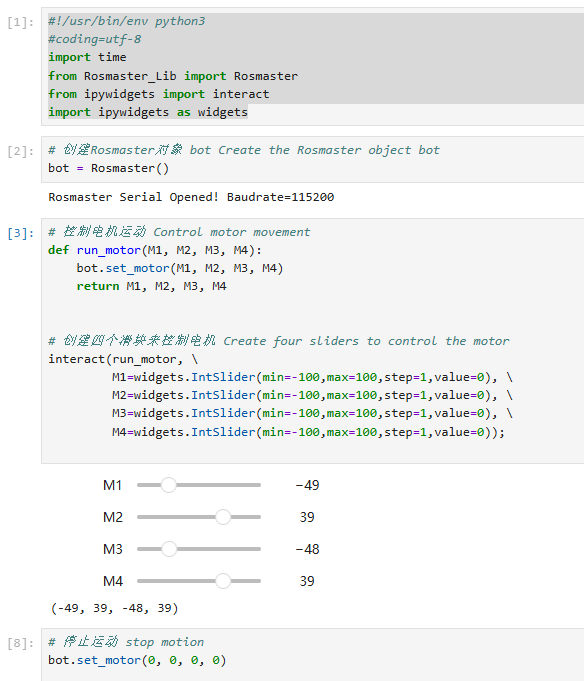Viewport: 584px width, 681px height.
Task: Click the M2 slider label
Action: pos(113,517)
